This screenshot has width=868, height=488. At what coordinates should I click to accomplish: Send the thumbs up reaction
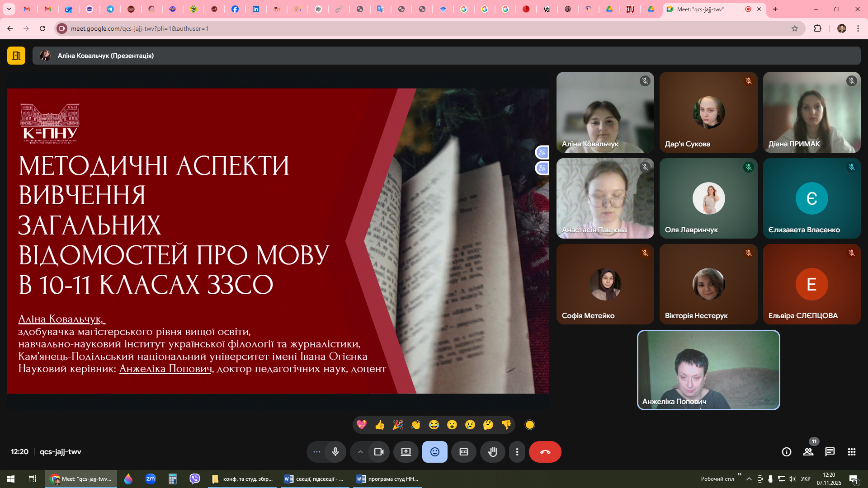[x=379, y=425]
